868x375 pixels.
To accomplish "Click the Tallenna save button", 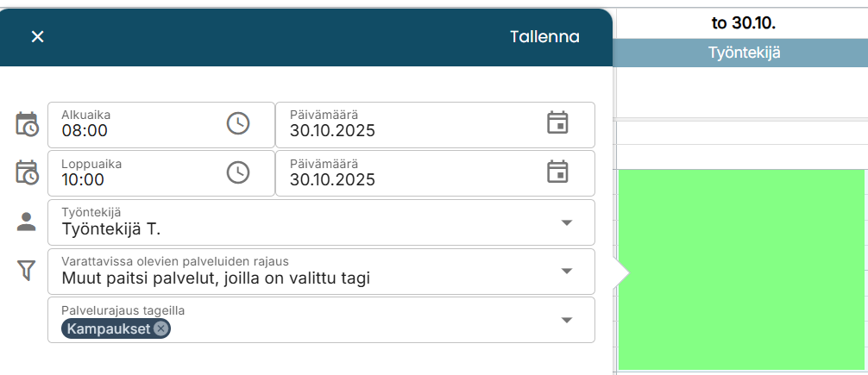I will 544,37.
